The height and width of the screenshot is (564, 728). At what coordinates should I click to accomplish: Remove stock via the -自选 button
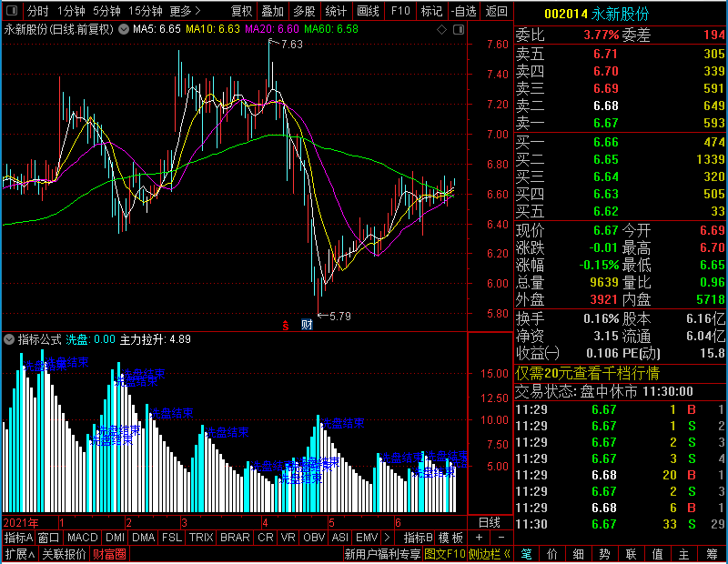pyautogui.click(x=464, y=11)
